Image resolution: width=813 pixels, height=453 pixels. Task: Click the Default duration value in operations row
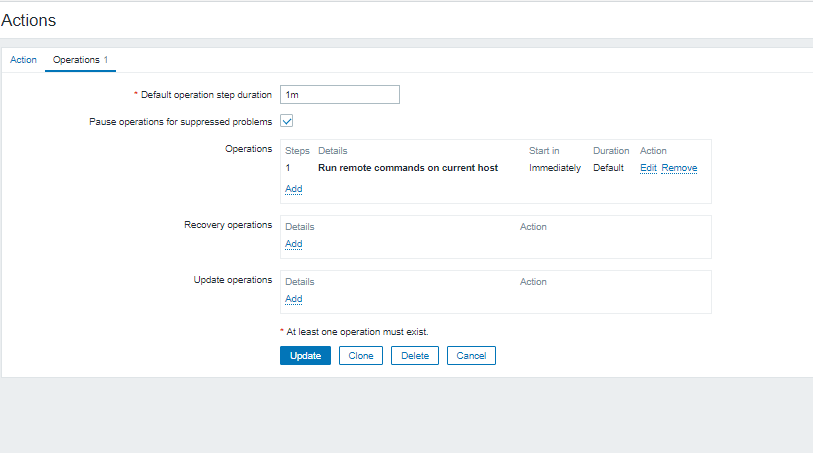(x=608, y=168)
